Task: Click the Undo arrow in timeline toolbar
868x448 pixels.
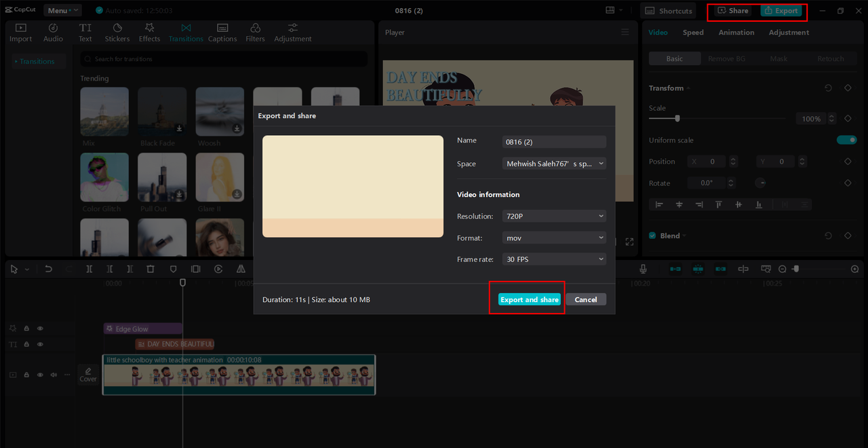Action: click(48, 269)
